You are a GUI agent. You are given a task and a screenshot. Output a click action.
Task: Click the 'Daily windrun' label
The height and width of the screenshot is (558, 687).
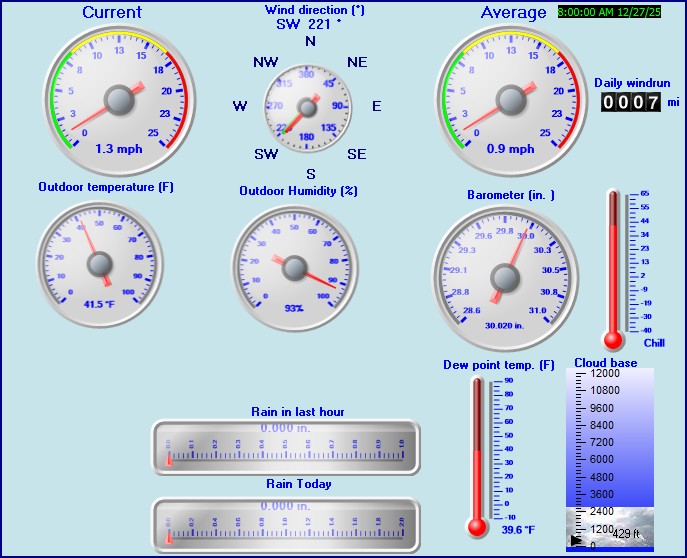click(x=632, y=83)
